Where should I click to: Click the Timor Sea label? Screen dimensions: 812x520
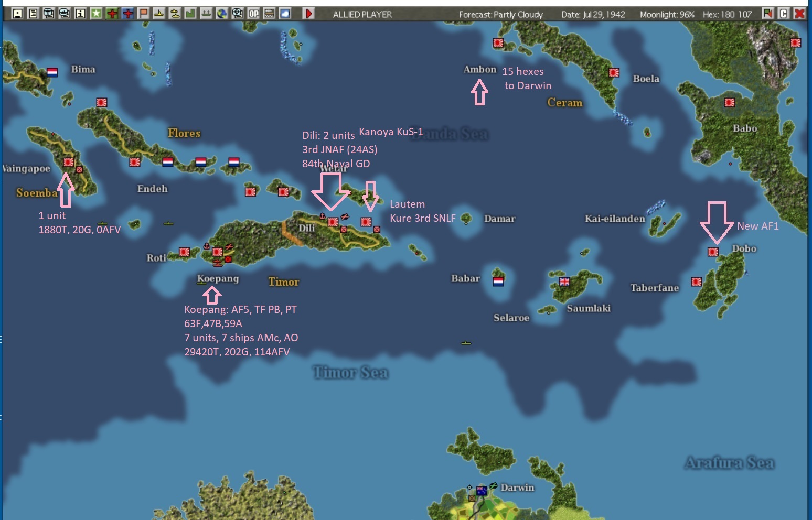(x=350, y=373)
